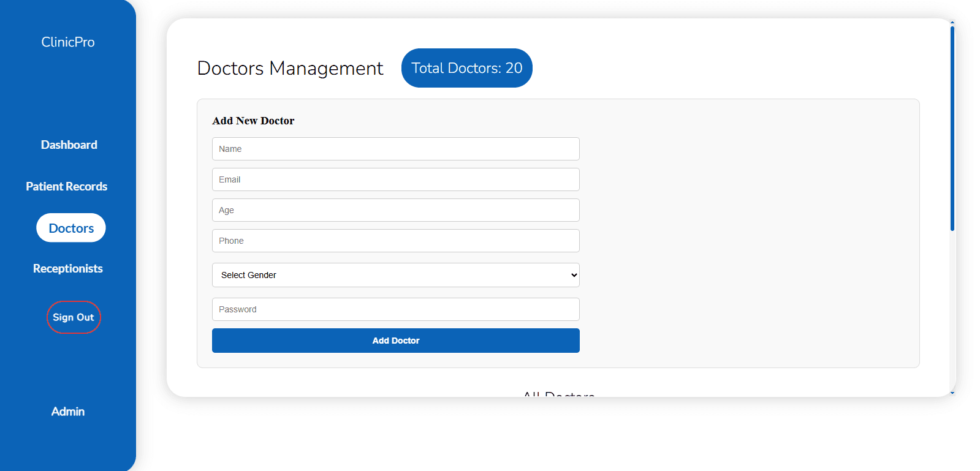This screenshot has height=471, width=980.
Task: Go to Patient Records
Action: coord(67,187)
